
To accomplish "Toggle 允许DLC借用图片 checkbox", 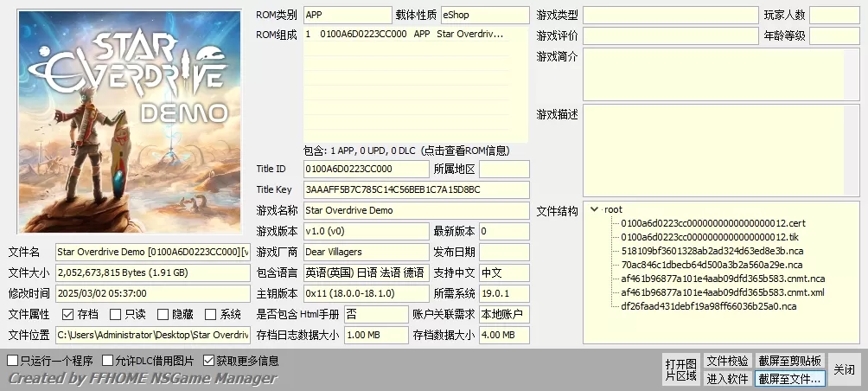I will point(108,361).
